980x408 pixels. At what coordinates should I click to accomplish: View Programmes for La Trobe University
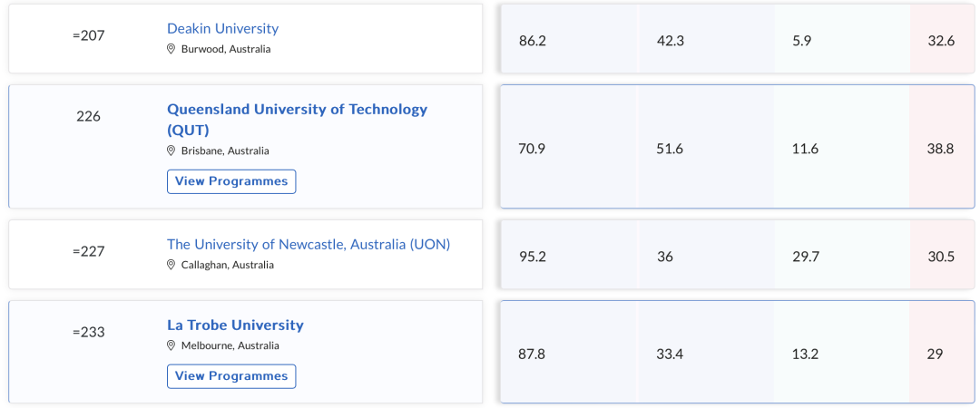pos(231,376)
